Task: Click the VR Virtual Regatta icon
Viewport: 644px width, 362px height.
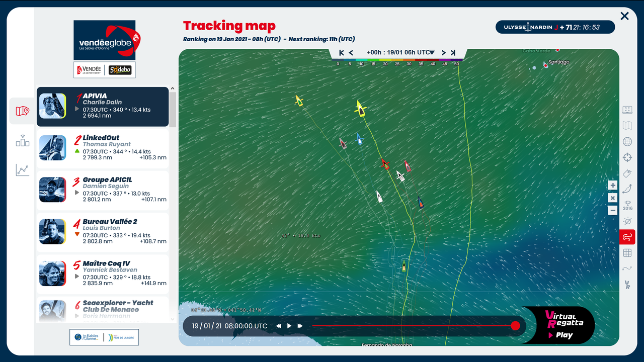Action: click(x=627, y=285)
